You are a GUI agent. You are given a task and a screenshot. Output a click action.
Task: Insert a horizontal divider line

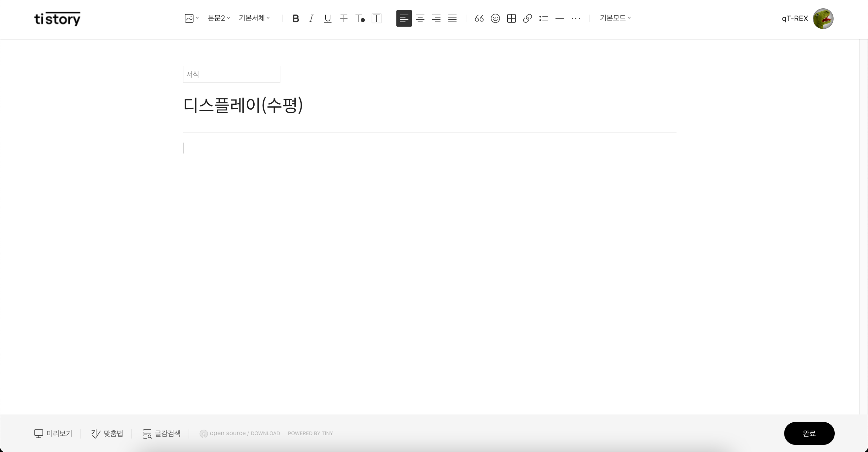pyautogui.click(x=560, y=18)
